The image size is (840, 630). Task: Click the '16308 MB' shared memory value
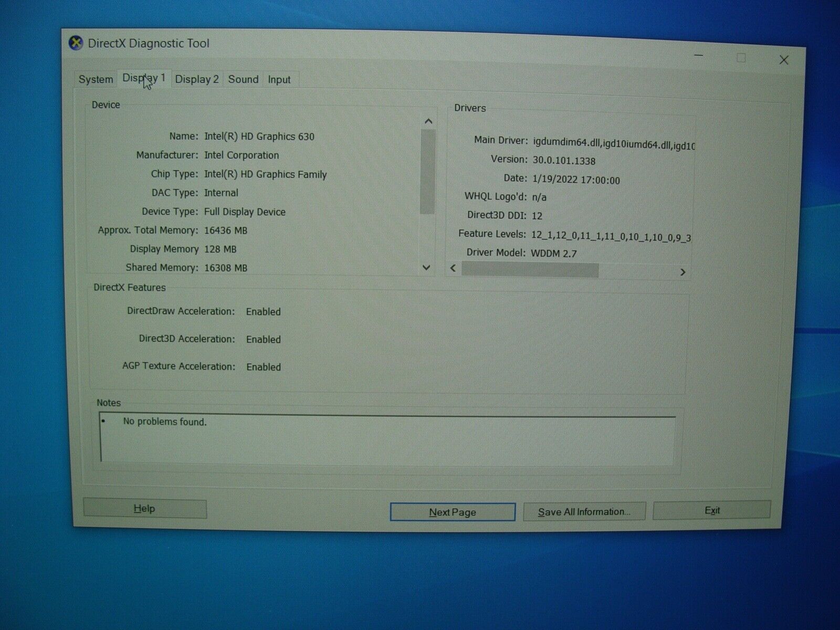coord(226,268)
